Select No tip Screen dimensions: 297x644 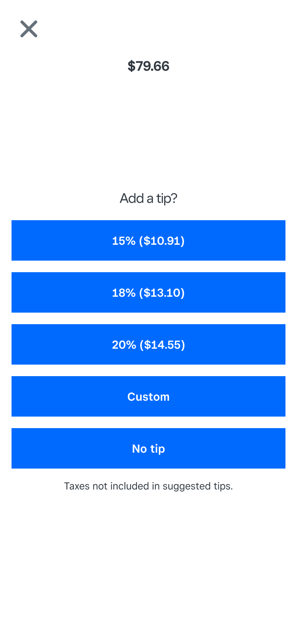(148, 448)
